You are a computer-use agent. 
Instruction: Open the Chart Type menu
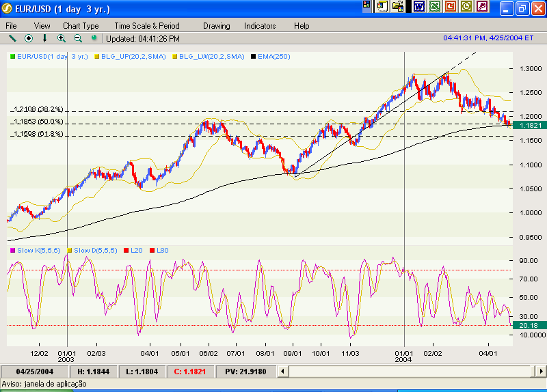click(x=81, y=26)
